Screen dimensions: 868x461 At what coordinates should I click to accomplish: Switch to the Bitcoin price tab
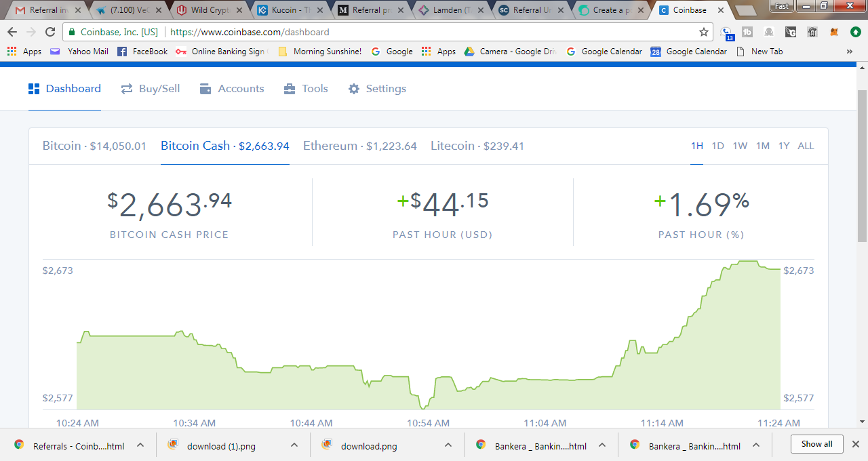click(x=94, y=146)
